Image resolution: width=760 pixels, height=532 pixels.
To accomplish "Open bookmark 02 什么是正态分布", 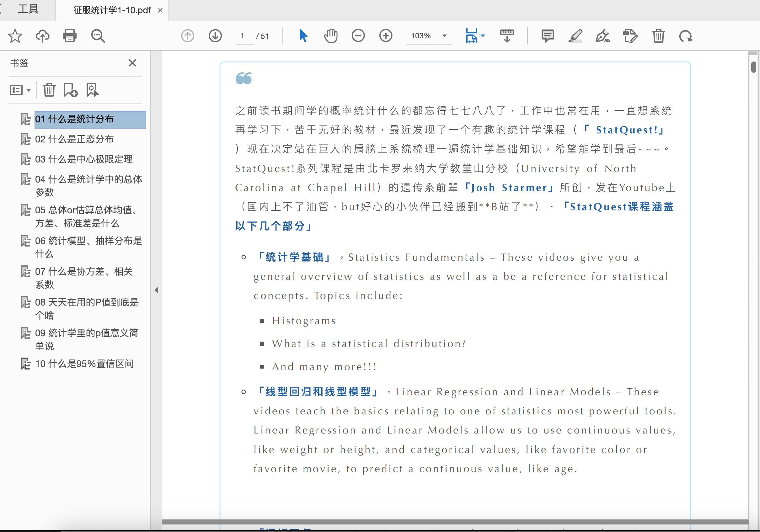I will point(74,139).
